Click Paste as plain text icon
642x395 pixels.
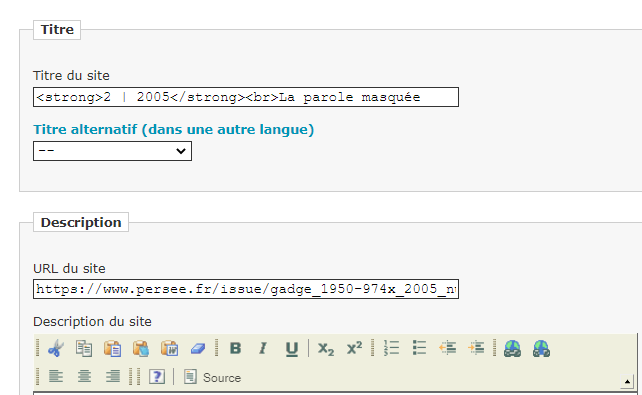pos(141,348)
